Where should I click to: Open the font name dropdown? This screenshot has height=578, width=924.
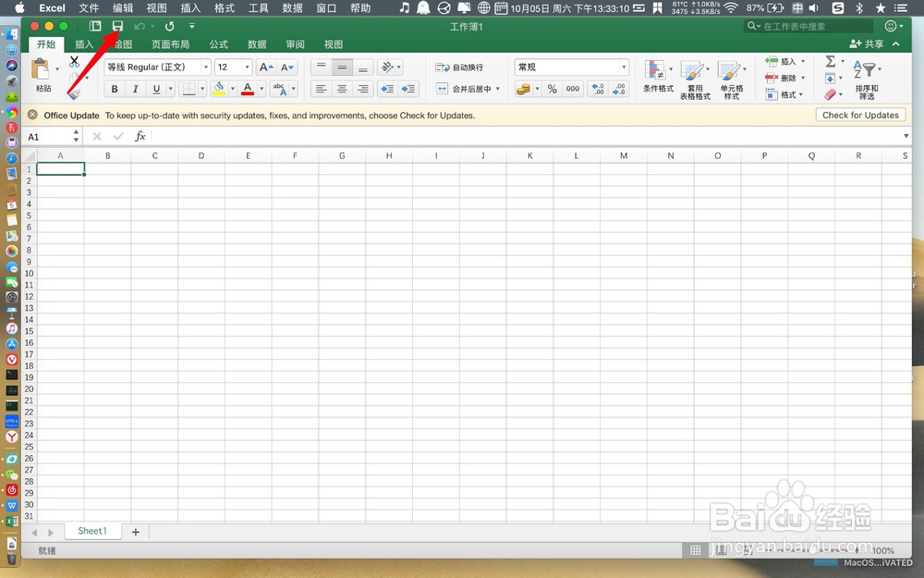click(x=206, y=68)
